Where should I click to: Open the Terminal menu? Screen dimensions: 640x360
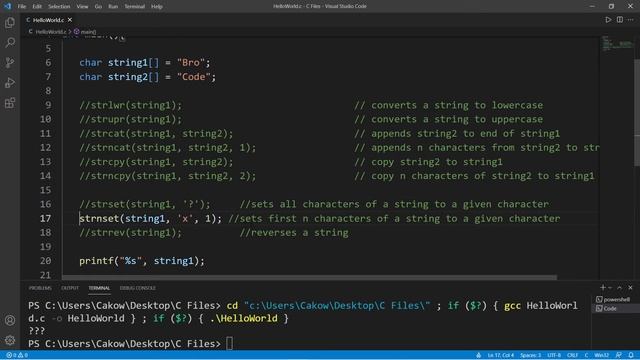135,7
